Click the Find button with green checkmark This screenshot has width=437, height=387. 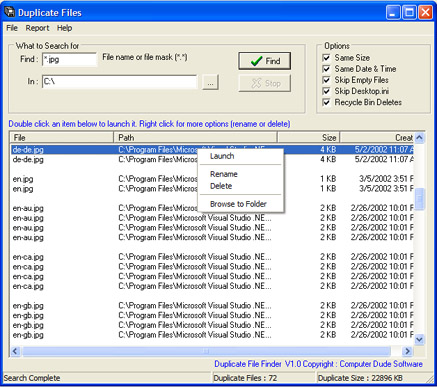[264, 61]
